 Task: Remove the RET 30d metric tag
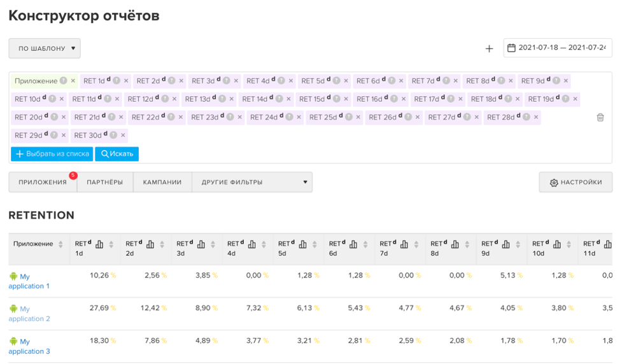tap(123, 135)
